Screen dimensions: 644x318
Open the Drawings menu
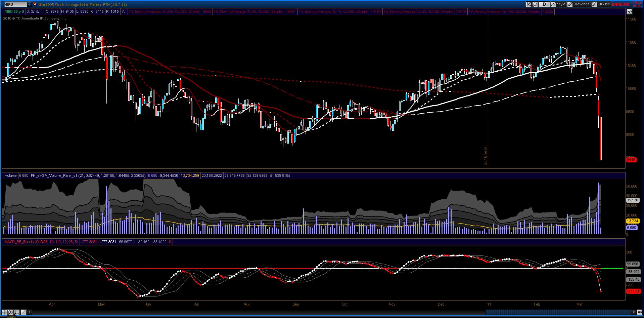tap(581, 4)
